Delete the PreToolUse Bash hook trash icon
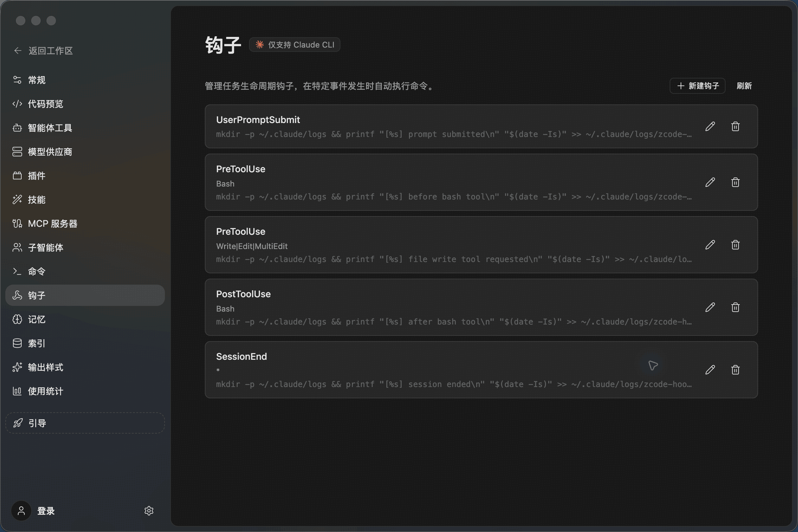The height and width of the screenshot is (532, 798). tap(735, 182)
